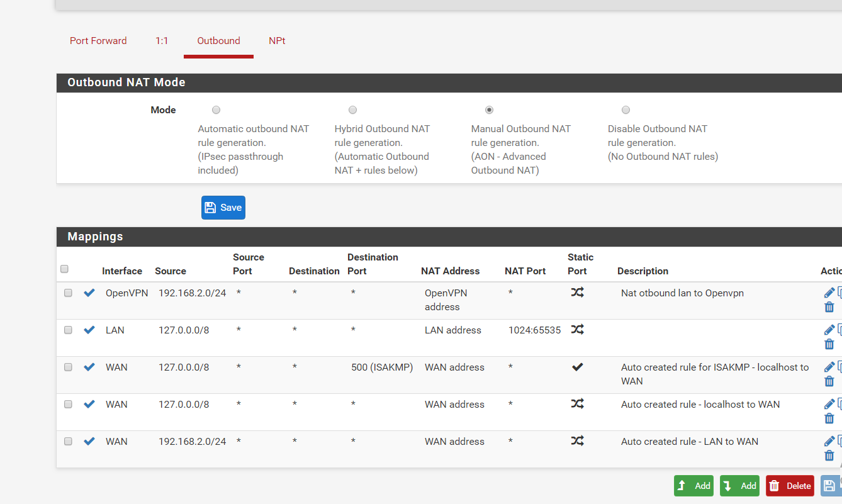Viewport: 842px width, 504px height.
Task: Tick the select-all mappings checkbox in header
Action: pyautogui.click(x=64, y=269)
